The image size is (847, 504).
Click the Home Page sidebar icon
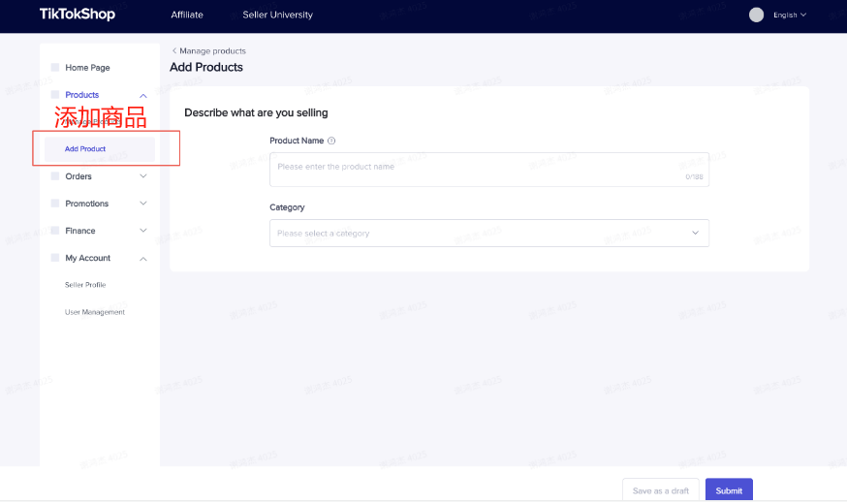tap(55, 68)
